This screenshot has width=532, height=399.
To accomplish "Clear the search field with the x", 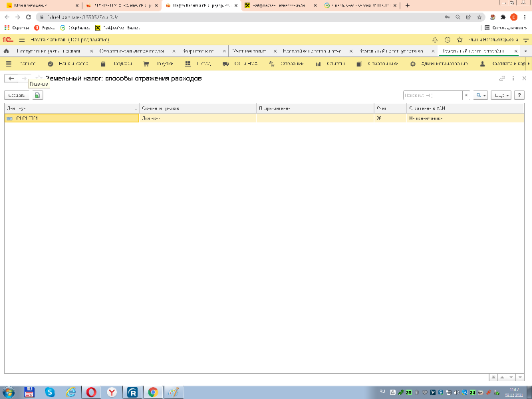I will [x=467, y=95].
